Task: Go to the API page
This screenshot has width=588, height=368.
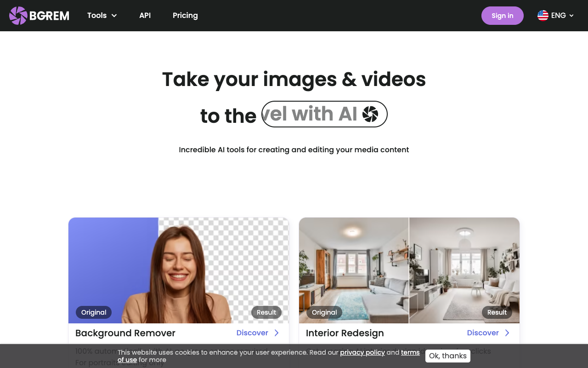Action: tap(145, 16)
